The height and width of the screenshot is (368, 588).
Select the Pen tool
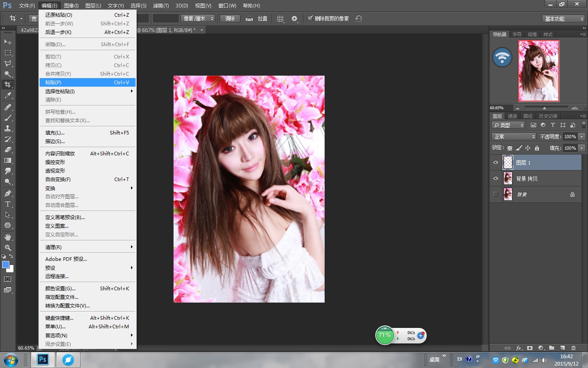[8, 193]
